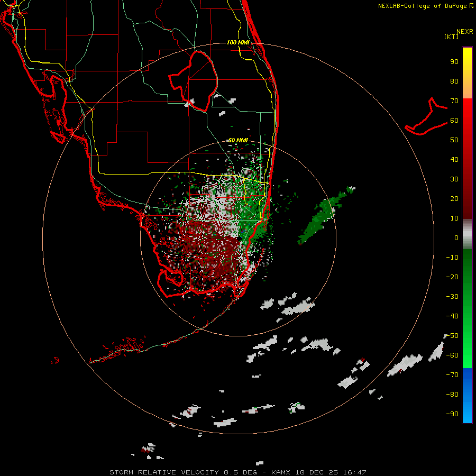This screenshot has width=476, height=476.
Task: Click the -90 value on the velocity scale
Action: (452, 414)
